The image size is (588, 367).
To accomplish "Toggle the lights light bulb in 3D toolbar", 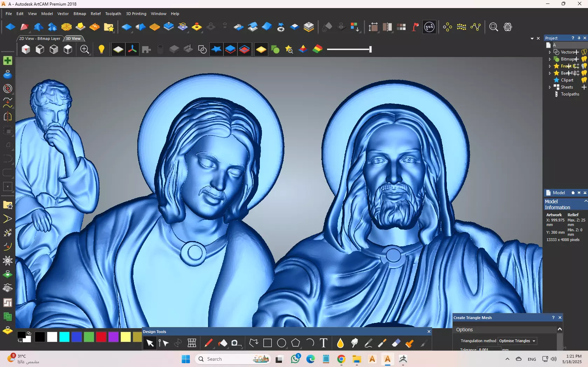I will coord(102,49).
